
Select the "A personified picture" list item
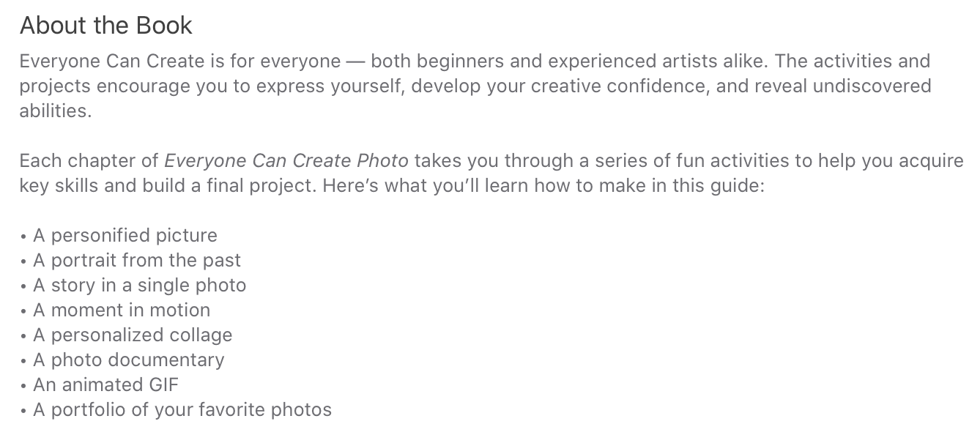(x=125, y=235)
